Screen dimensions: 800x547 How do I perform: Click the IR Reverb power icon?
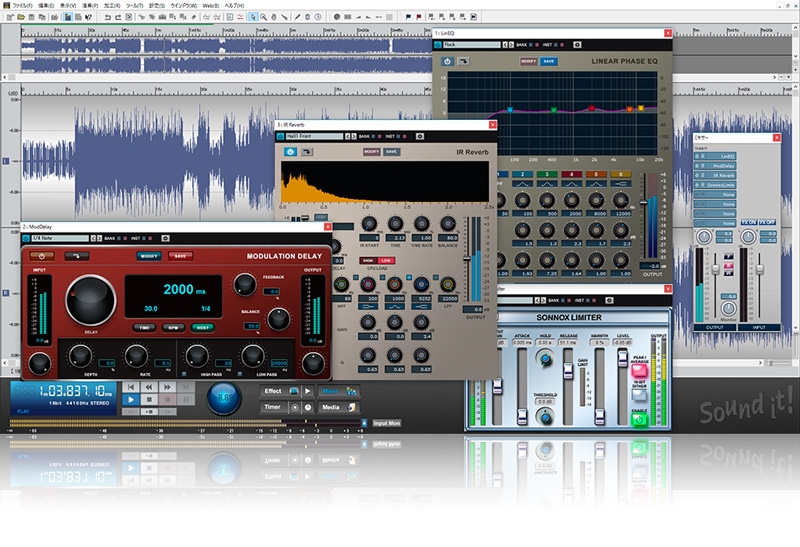(291, 151)
